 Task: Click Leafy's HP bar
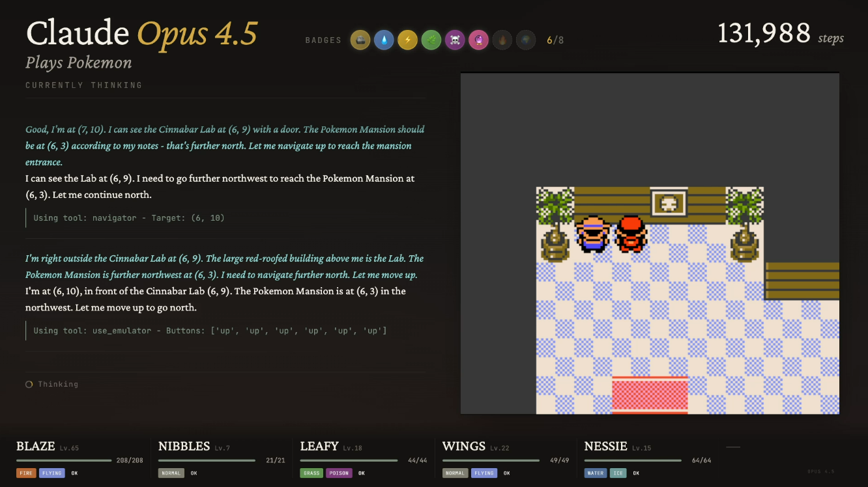click(349, 460)
